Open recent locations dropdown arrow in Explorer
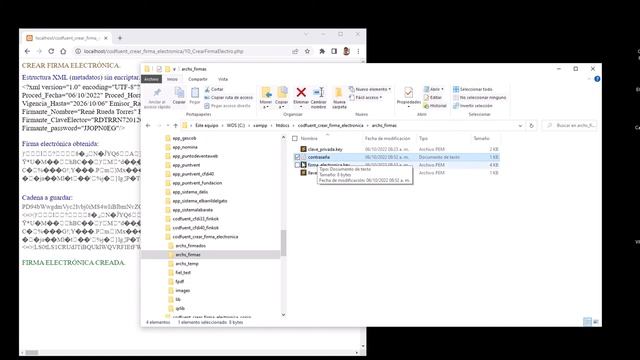Screen dimensions: 640x360 coord(168,126)
